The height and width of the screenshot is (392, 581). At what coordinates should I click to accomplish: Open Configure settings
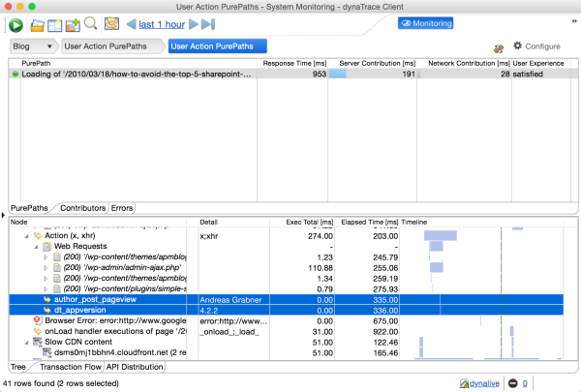click(x=536, y=46)
